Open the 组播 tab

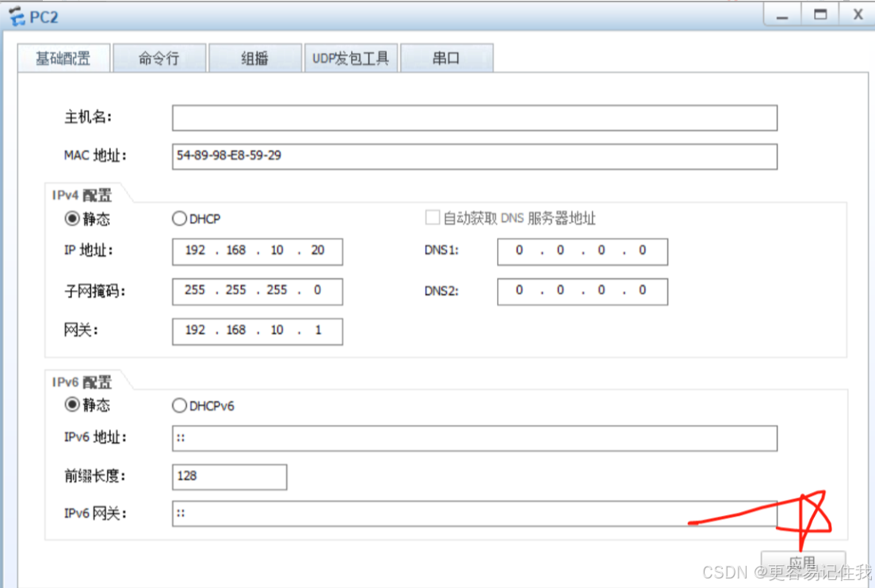[x=255, y=58]
